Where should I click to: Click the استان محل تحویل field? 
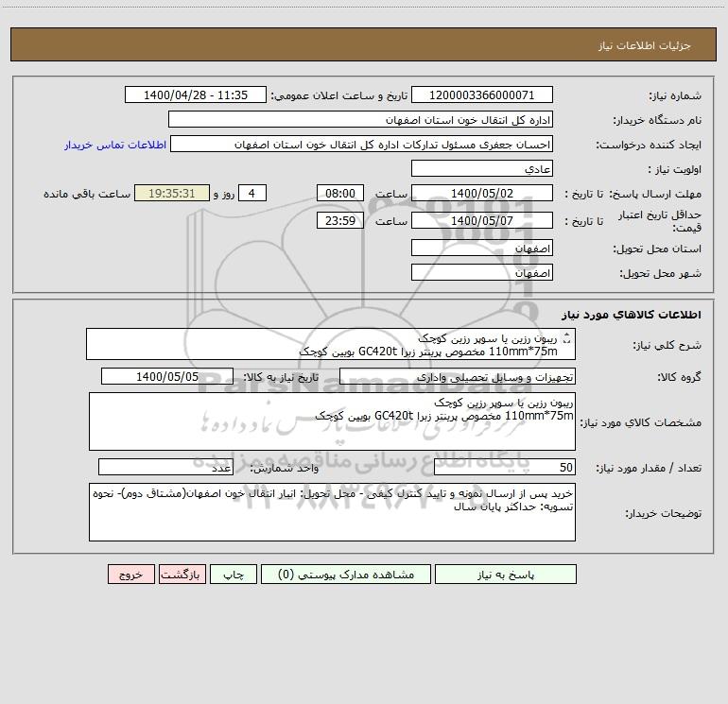click(482, 248)
